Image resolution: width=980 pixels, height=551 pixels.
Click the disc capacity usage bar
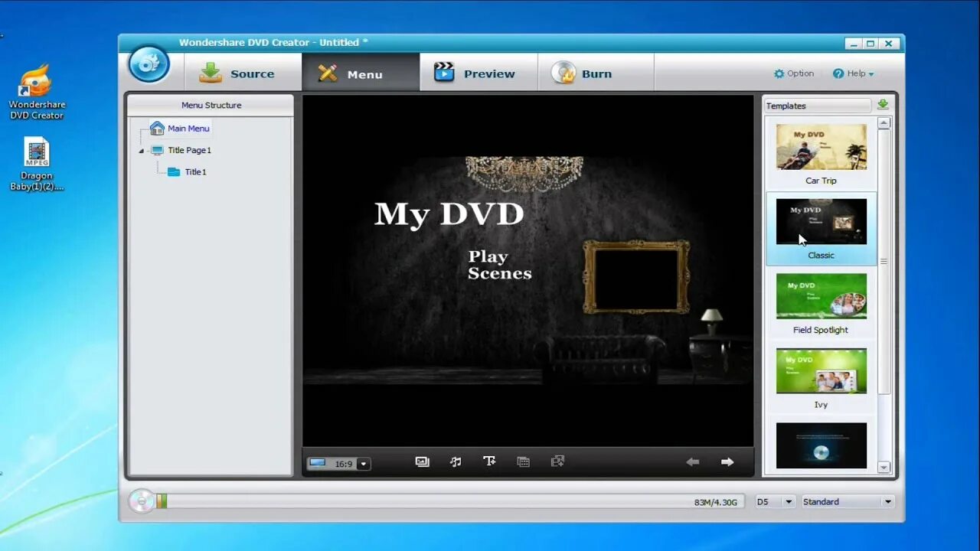click(x=450, y=501)
